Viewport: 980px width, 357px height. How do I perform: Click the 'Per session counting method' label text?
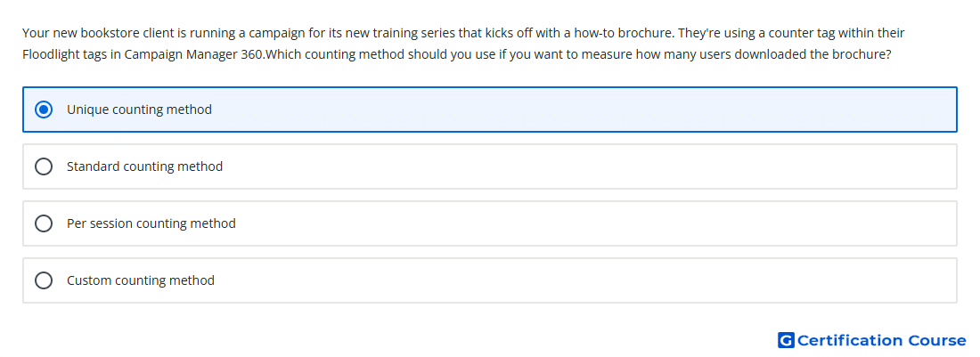pos(151,223)
